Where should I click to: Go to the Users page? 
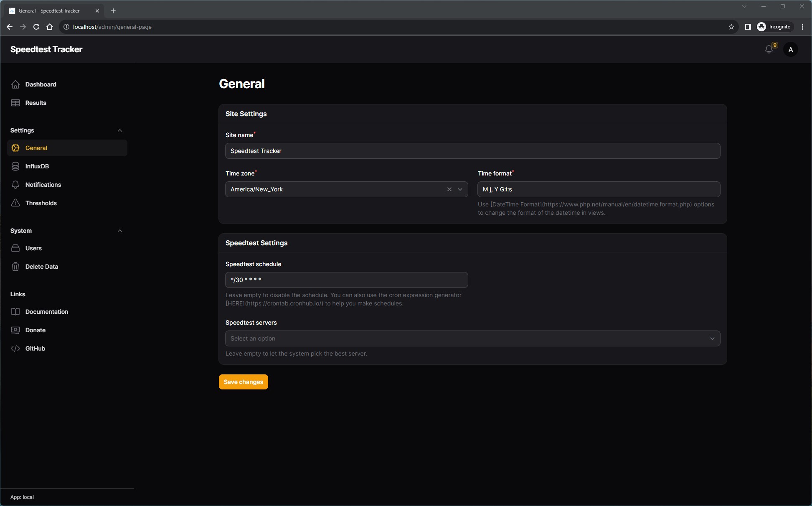[x=33, y=248]
